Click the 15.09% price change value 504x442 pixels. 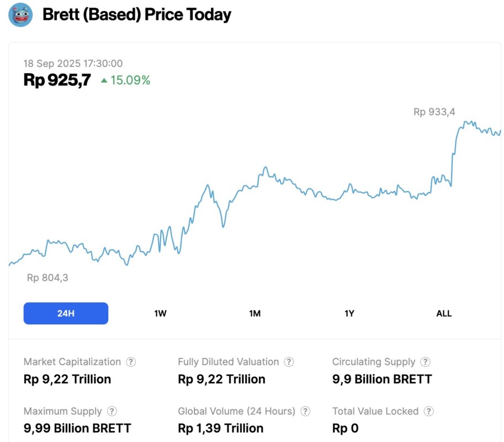pyautogui.click(x=130, y=81)
